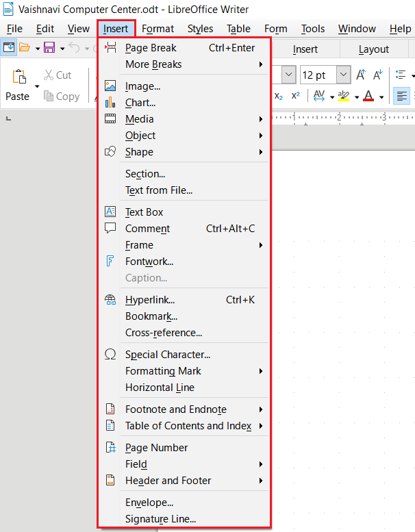
Task: Switch to the Layout tab
Action: 374,49
